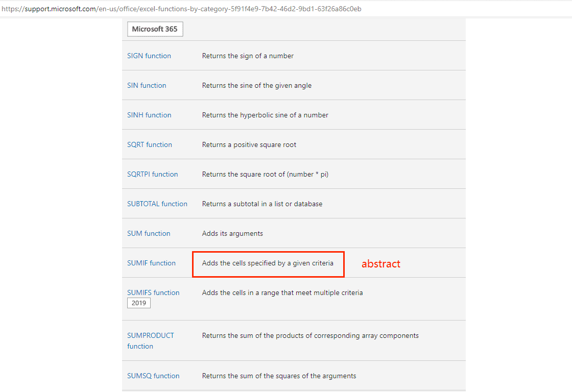
Task: Click 'Returns the sum of the squares' description
Action: (279, 376)
